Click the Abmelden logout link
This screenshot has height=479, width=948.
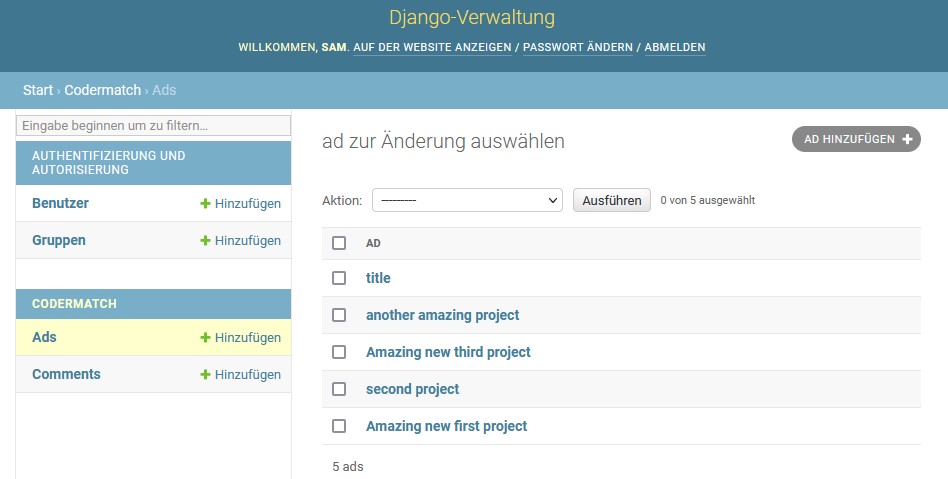click(x=675, y=47)
